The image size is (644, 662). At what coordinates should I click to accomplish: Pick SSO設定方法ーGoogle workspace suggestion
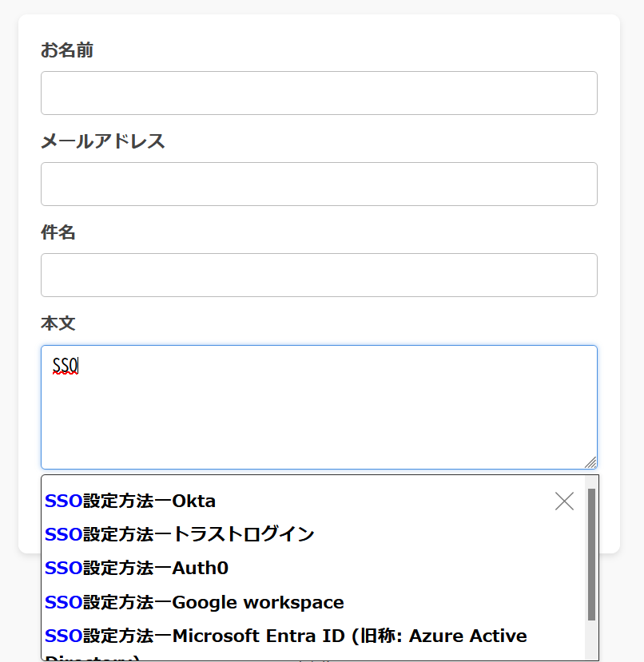click(194, 602)
